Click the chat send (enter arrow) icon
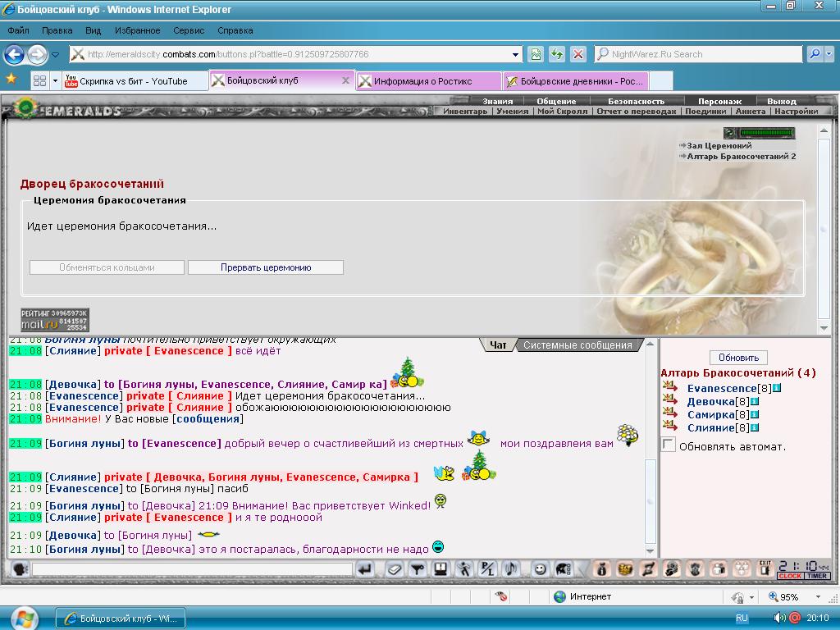This screenshot has height=630, width=840. coord(365,569)
